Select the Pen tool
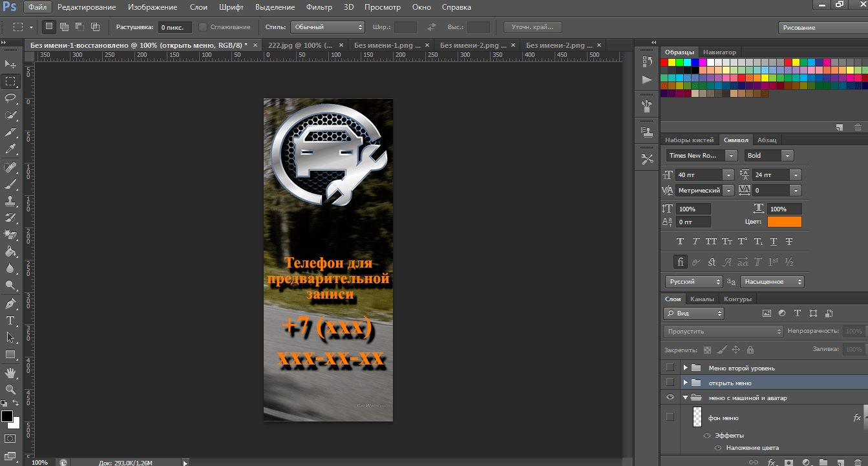The width and height of the screenshot is (868, 466). point(10,303)
